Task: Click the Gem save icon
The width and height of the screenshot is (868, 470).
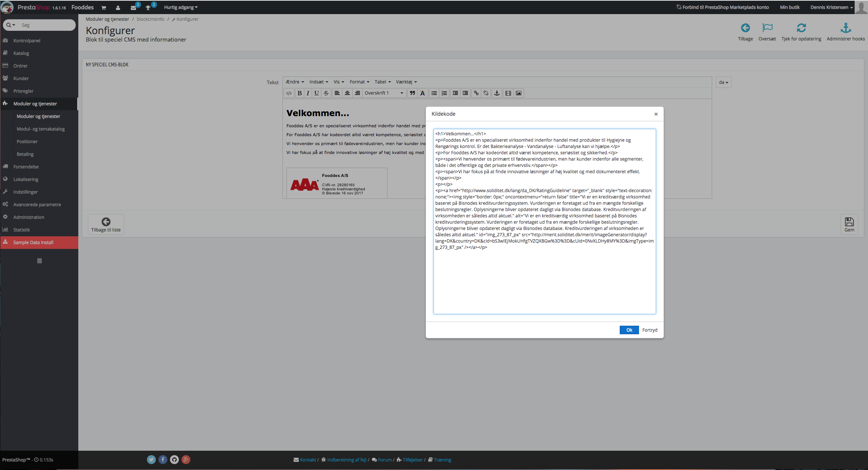Action: [849, 224]
